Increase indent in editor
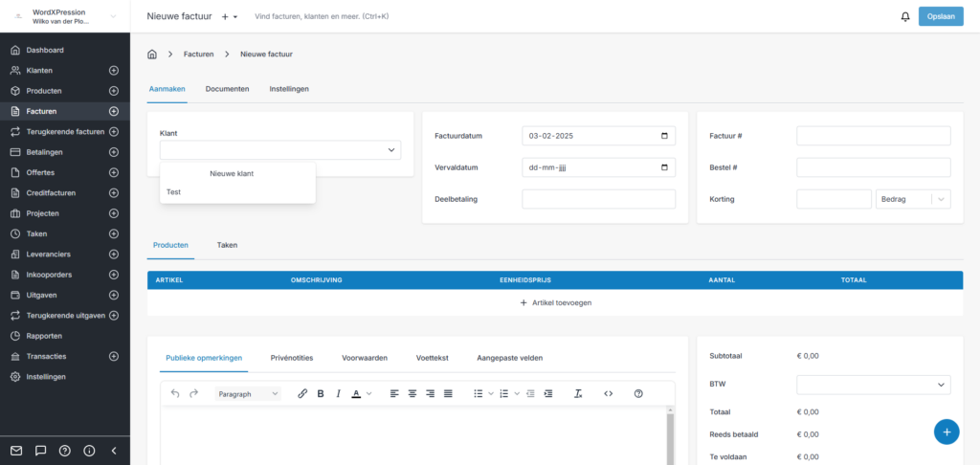The height and width of the screenshot is (465, 980). pos(548,394)
